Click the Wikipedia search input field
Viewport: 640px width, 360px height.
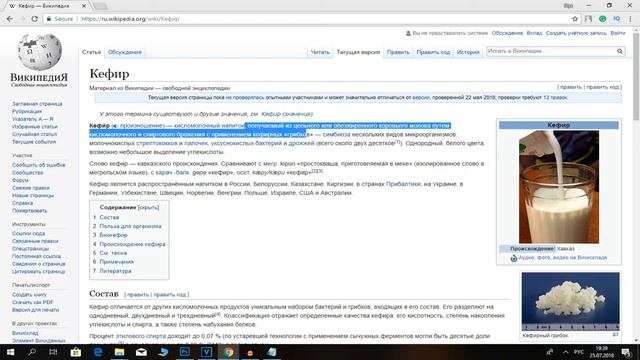(x=550, y=51)
